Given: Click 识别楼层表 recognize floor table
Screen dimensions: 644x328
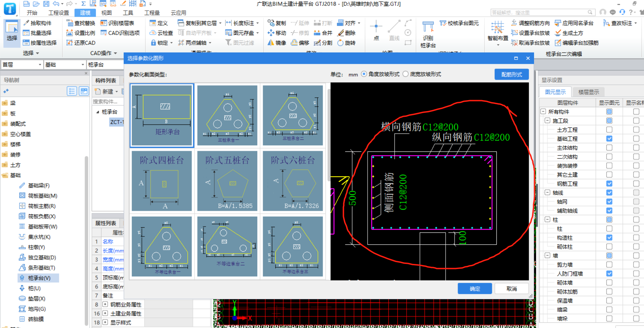Looking at the screenshot, I should coord(117,23).
